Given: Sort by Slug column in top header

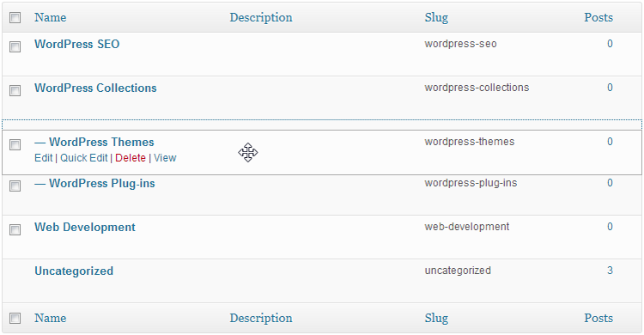Looking at the screenshot, I should pos(436,18).
